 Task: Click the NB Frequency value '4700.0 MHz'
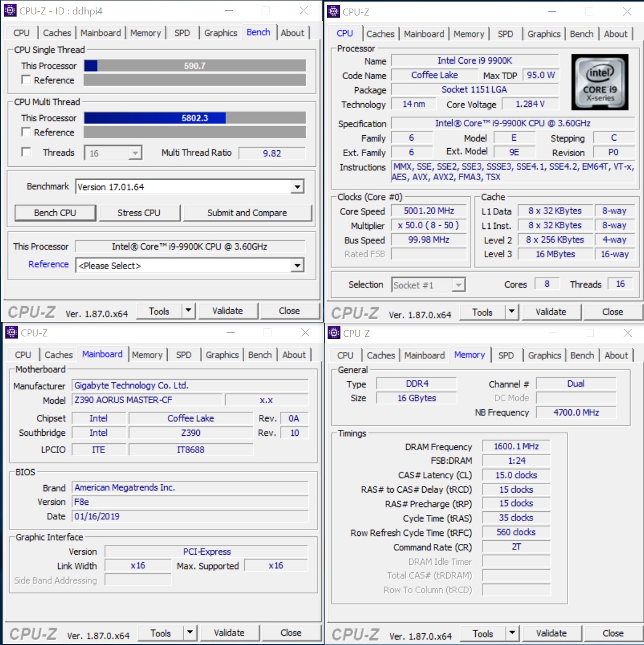point(576,412)
